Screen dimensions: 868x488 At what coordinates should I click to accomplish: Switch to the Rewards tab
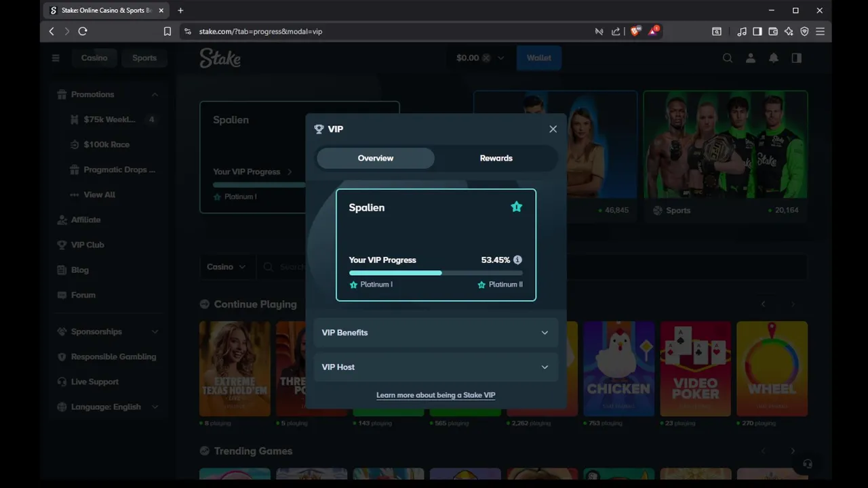[496, 158]
